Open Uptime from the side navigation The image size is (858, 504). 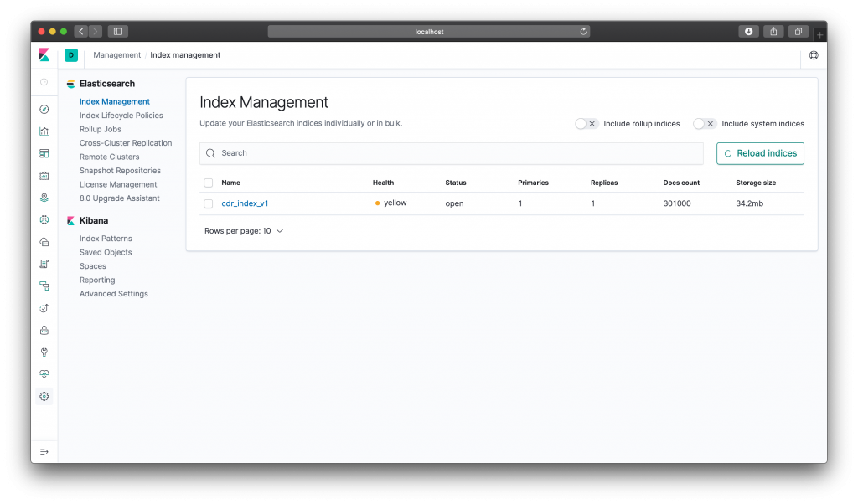(x=44, y=308)
